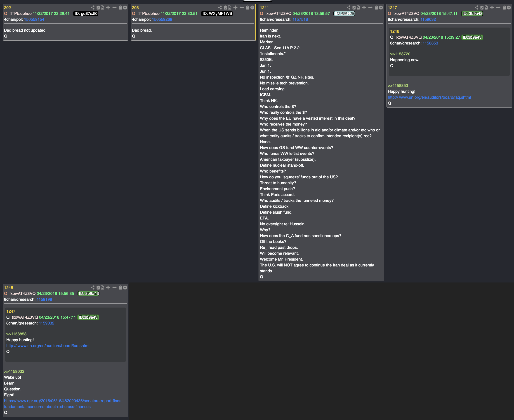Click plain clipboard icon on post 1247 card
This screenshot has height=420, width=514.
click(504, 7)
